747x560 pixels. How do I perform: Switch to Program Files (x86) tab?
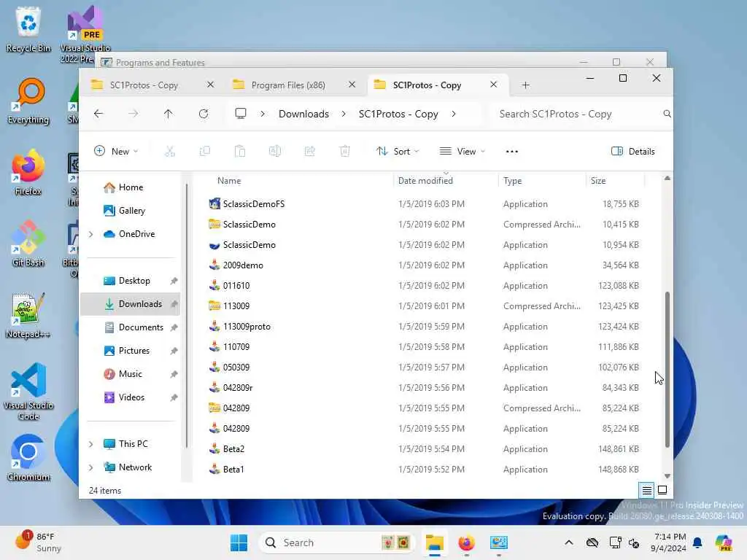click(x=287, y=85)
